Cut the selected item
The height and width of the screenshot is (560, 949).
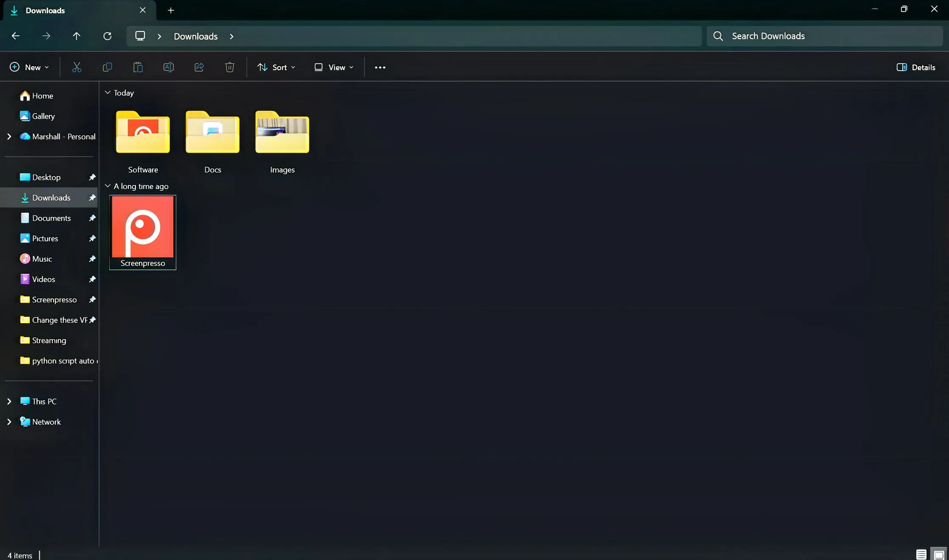click(x=77, y=67)
